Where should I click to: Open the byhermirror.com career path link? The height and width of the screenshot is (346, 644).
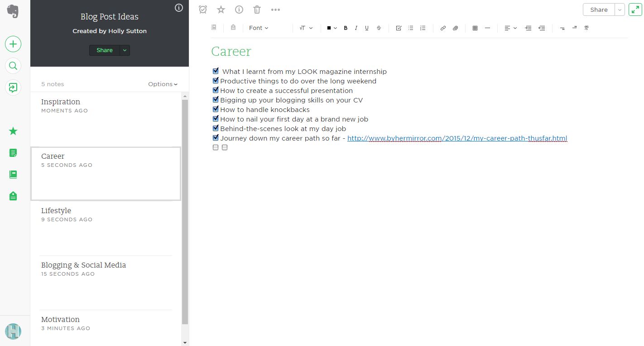457,138
